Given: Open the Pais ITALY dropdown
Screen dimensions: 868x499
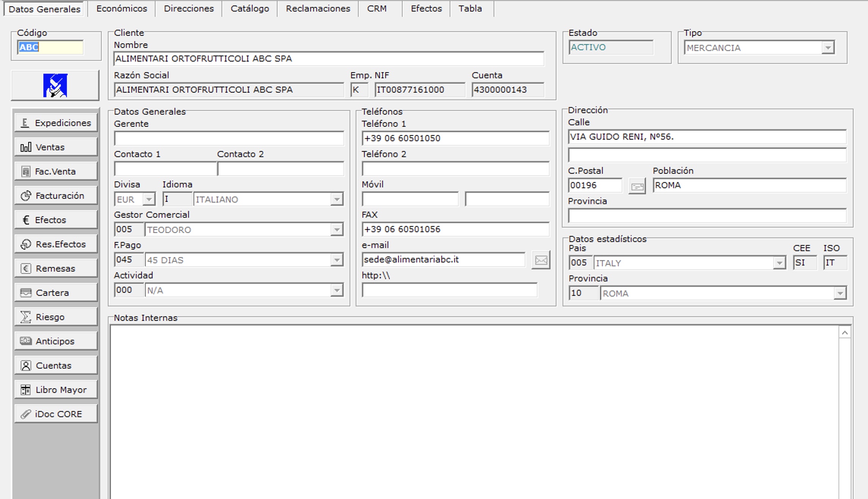Looking at the screenshot, I should click(x=779, y=263).
